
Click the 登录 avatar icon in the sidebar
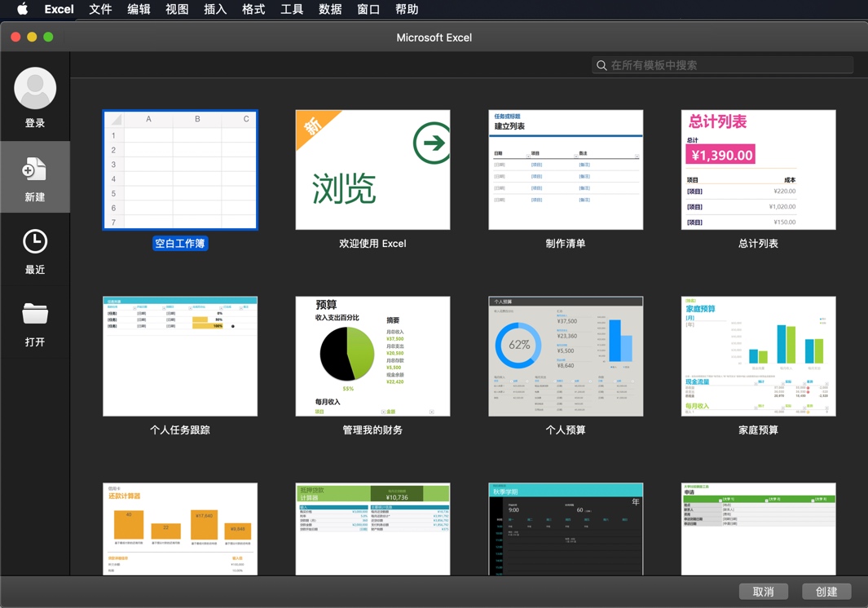35,87
